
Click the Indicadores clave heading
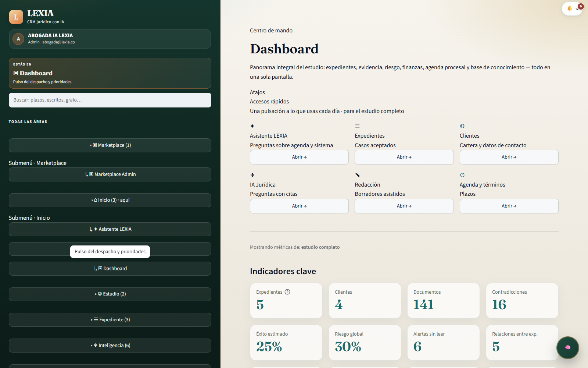(x=283, y=271)
